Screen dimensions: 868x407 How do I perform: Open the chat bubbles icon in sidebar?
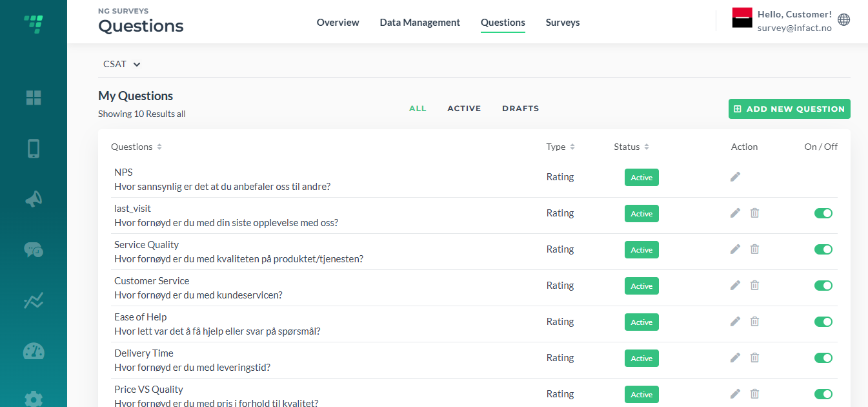34,250
